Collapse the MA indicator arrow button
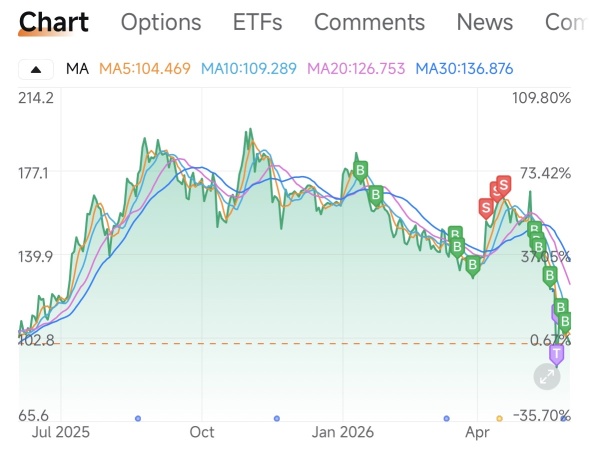The width and height of the screenshot is (589, 461). 36,69
